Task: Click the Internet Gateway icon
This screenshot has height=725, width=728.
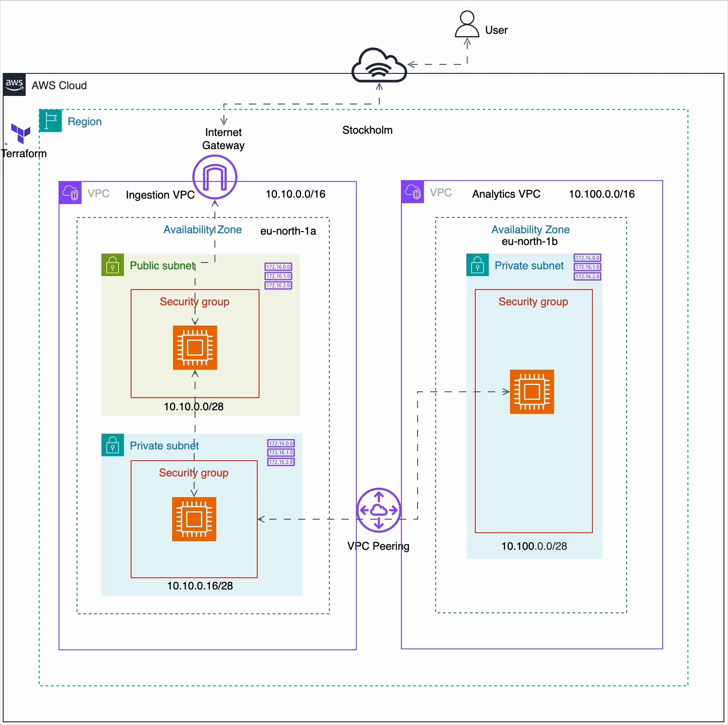Action: (214, 177)
